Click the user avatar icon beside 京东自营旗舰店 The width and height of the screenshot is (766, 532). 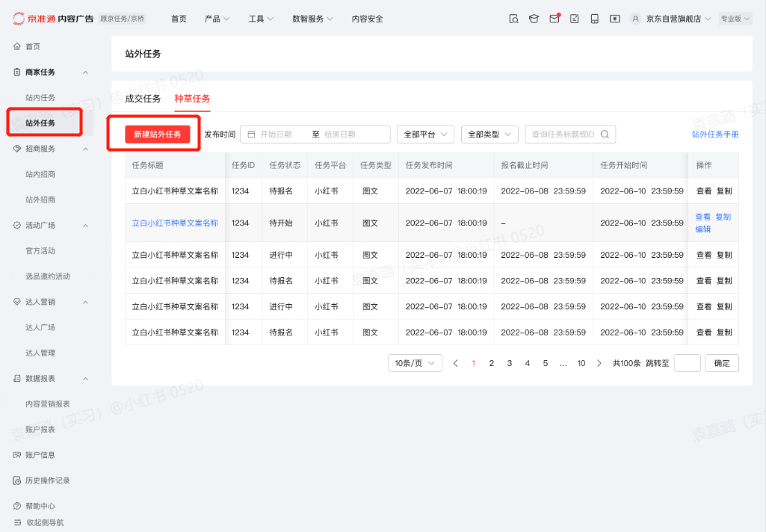point(635,19)
